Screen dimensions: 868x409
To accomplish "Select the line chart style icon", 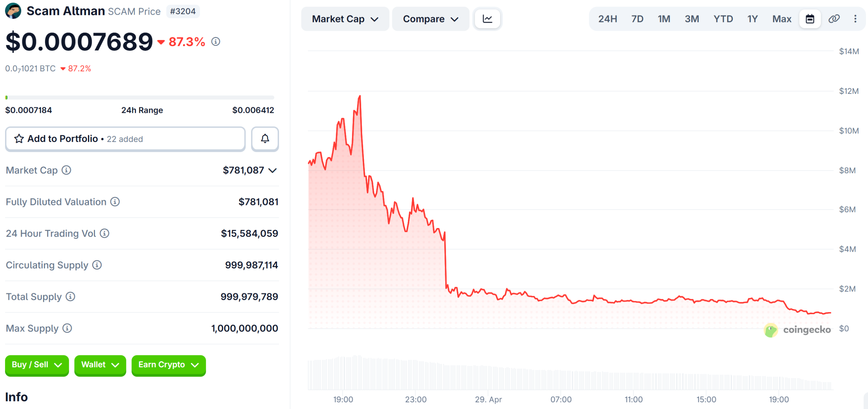I will [487, 19].
